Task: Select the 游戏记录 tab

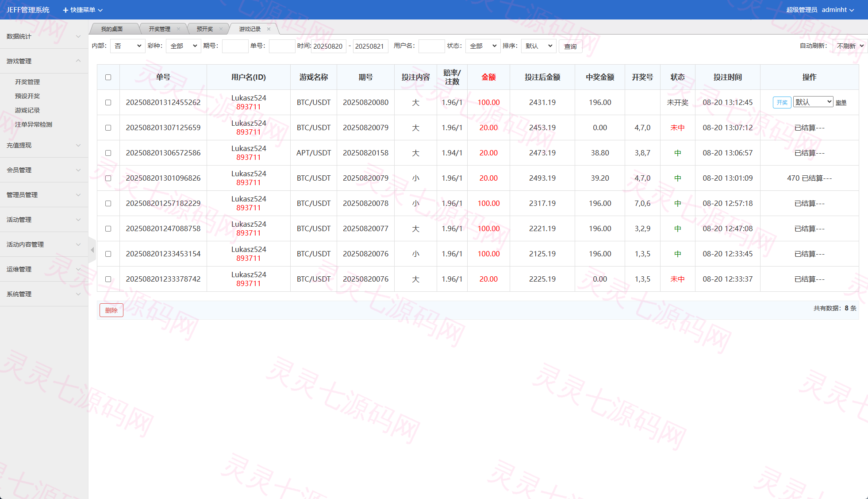Action: (250, 29)
